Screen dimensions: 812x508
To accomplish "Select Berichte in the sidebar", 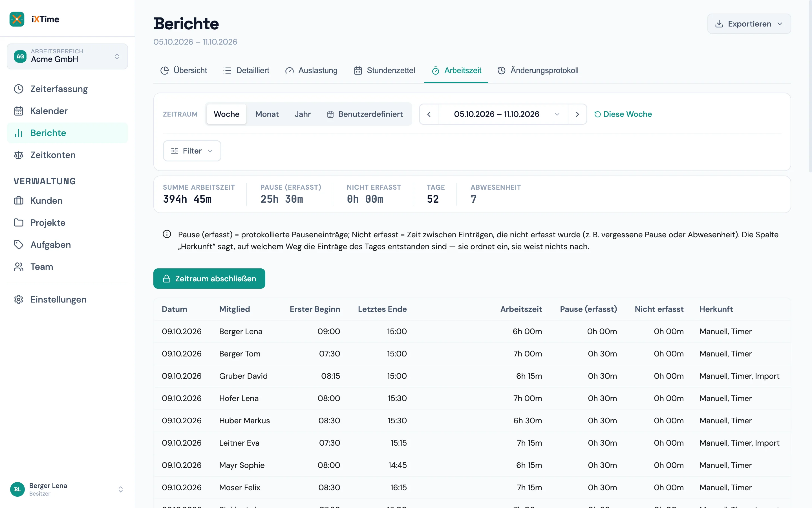I will tap(67, 133).
